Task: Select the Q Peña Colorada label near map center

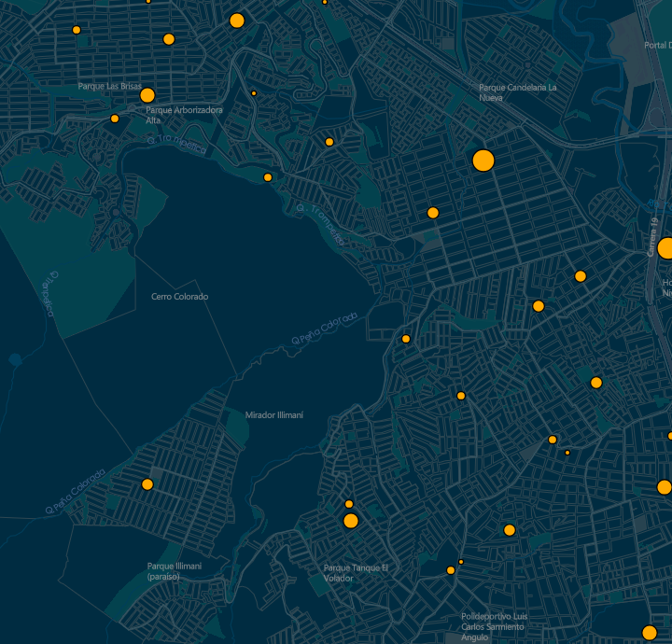Action: pyautogui.click(x=325, y=328)
